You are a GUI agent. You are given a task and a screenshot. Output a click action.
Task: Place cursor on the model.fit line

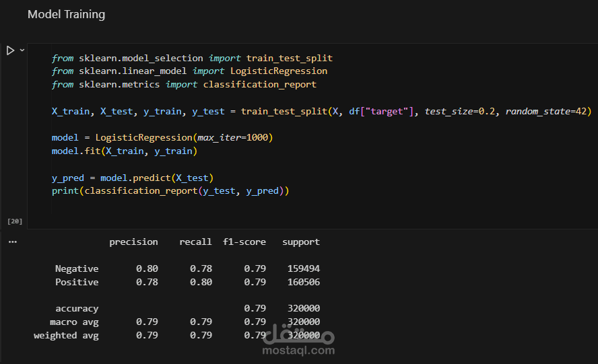point(124,151)
